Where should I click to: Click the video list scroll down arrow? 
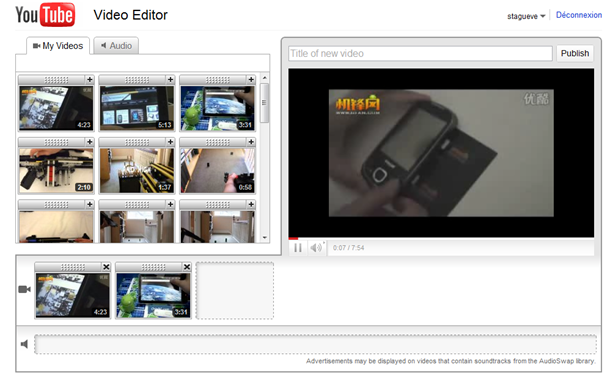[x=265, y=237]
